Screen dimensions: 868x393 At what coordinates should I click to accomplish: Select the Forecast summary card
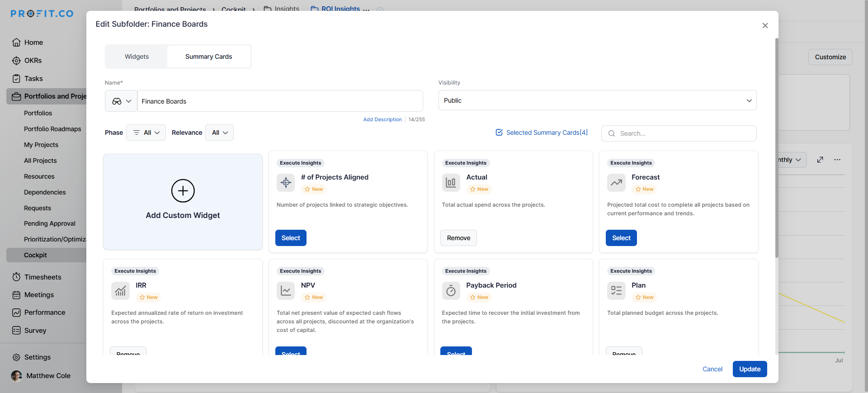coord(621,238)
